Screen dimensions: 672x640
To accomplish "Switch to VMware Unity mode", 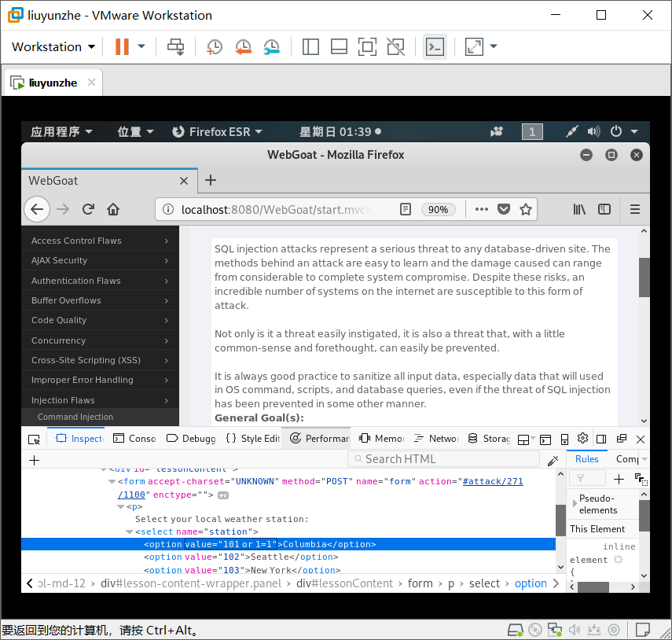I will click(395, 46).
